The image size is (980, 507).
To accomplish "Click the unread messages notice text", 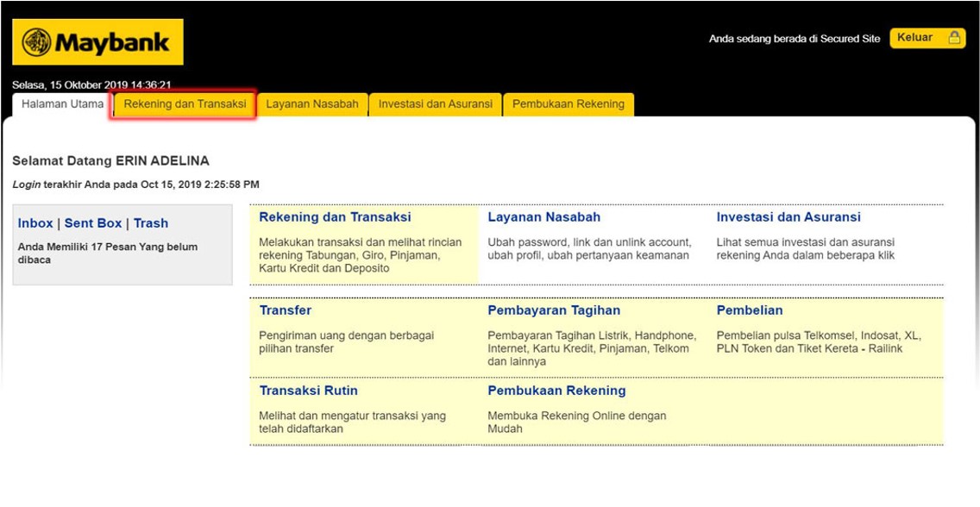I will pos(108,253).
